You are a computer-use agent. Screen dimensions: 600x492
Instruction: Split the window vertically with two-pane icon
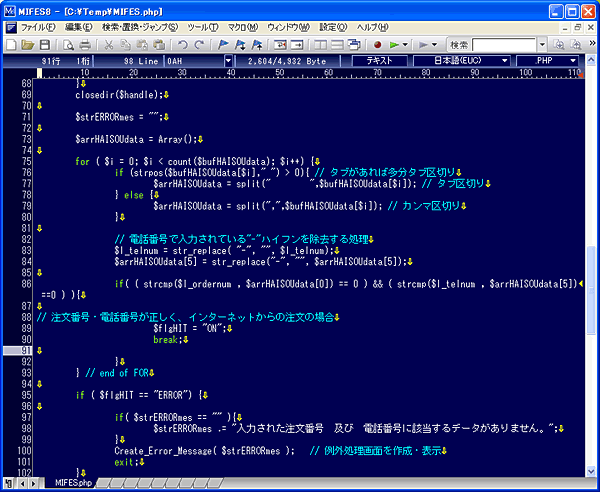tap(320, 45)
